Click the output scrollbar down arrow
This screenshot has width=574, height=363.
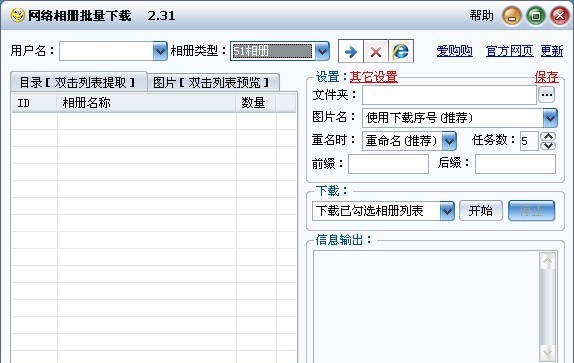coord(547,352)
